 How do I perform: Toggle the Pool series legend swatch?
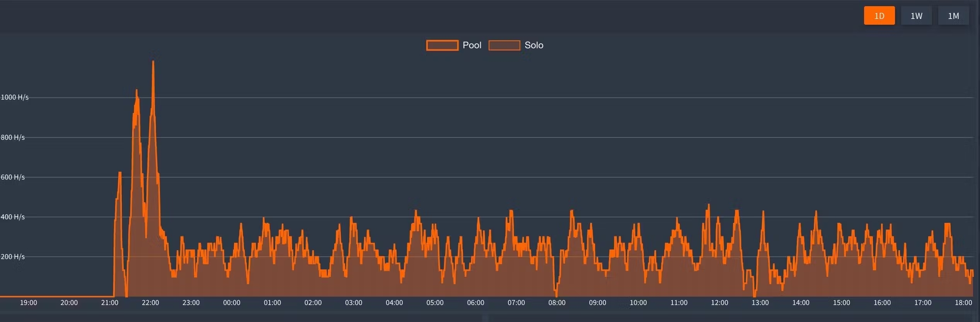[x=442, y=45]
